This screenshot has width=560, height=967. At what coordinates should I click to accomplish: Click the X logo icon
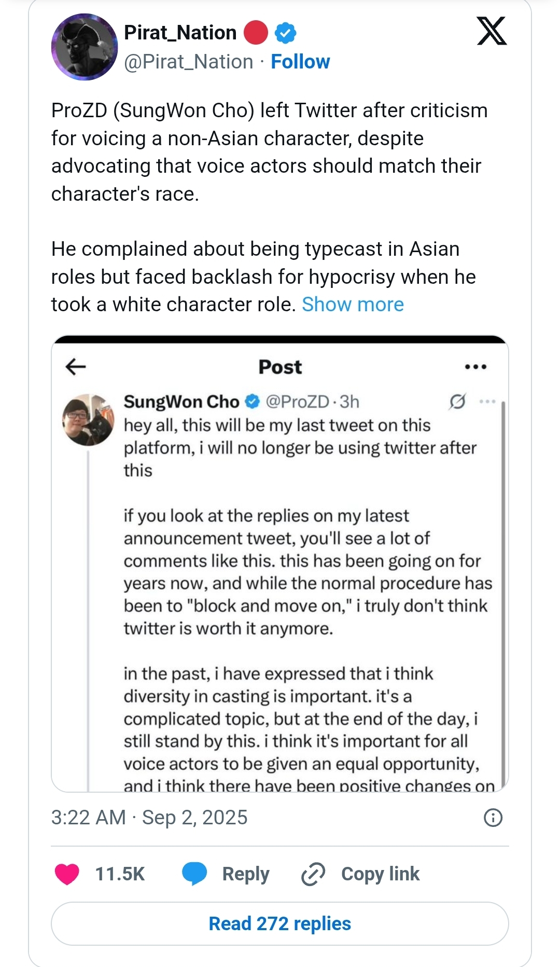point(492,31)
